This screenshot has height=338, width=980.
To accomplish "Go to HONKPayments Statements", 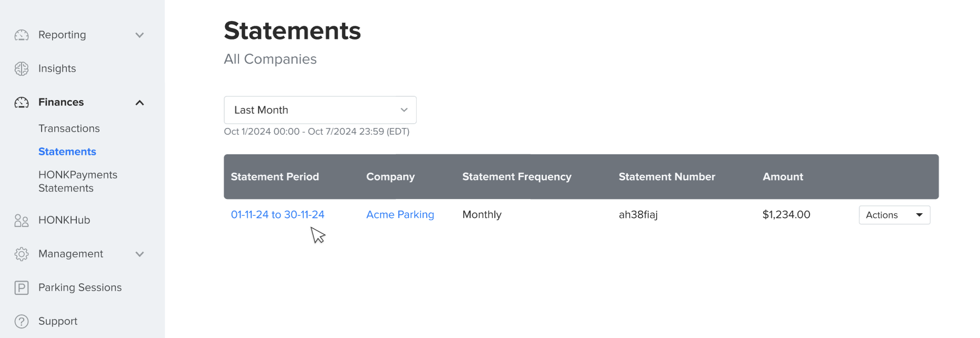I will tap(78, 181).
